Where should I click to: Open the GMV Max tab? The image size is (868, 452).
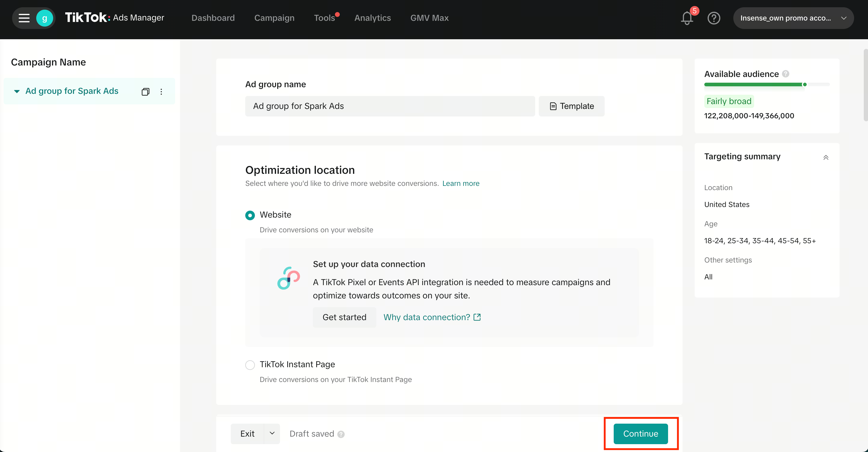point(429,18)
